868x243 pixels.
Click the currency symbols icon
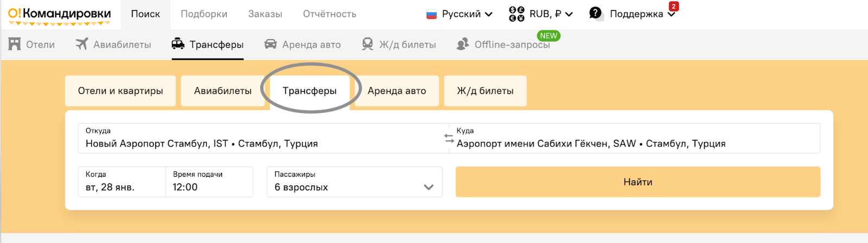[516, 14]
